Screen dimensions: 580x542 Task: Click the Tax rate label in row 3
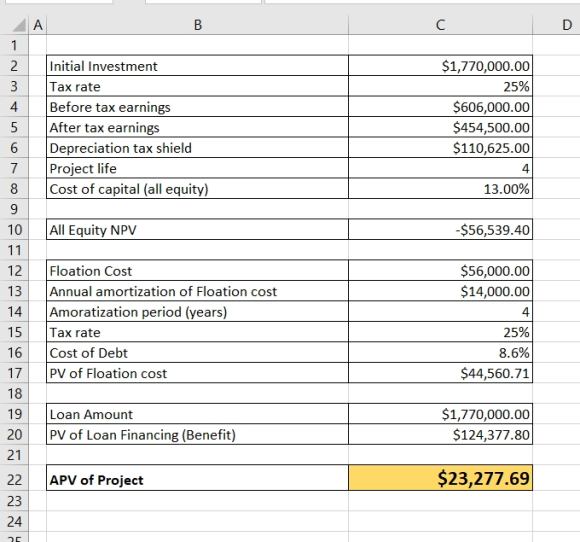pyautogui.click(x=198, y=86)
